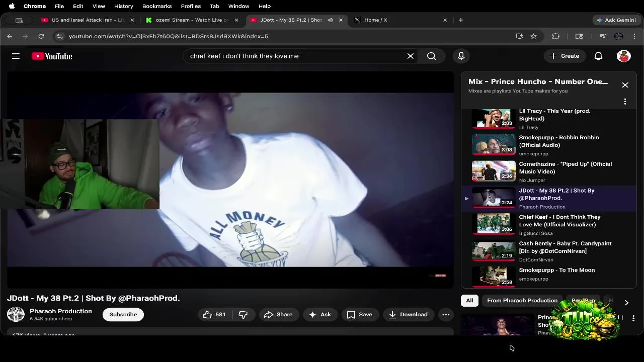This screenshot has height=362, width=644.
Task: Open Chrome profile avatar in toolbar
Action: [x=619, y=36]
